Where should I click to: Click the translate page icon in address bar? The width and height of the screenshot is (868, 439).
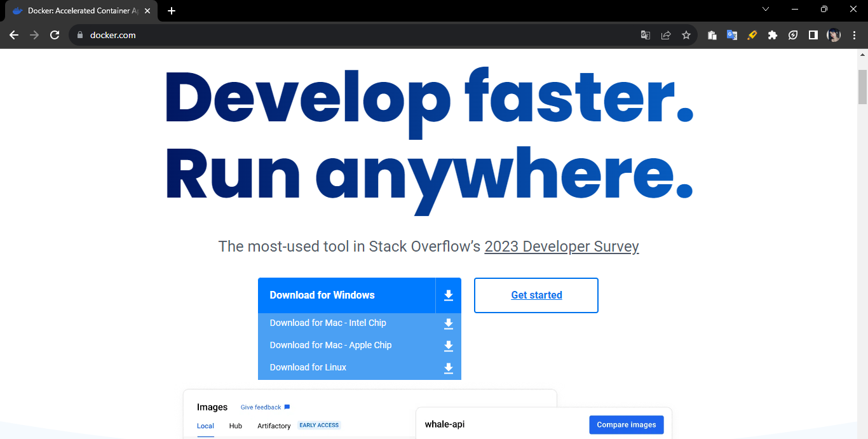pyautogui.click(x=646, y=35)
